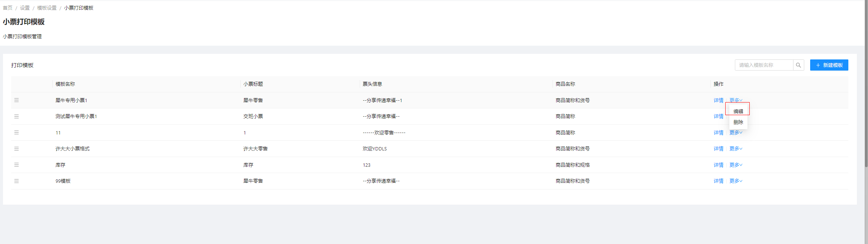
Task: Go to 设置 breadcrumb
Action: tap(25, 8)
